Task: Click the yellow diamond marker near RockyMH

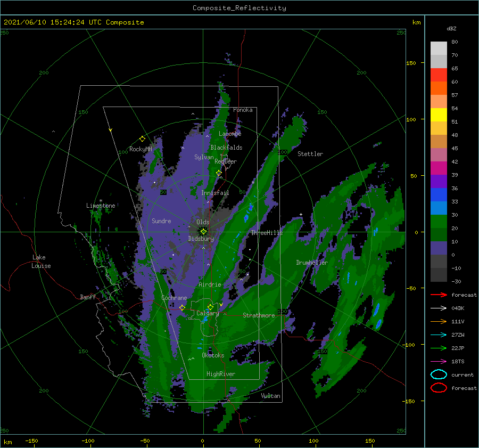Action: click(x=142, y=139)
